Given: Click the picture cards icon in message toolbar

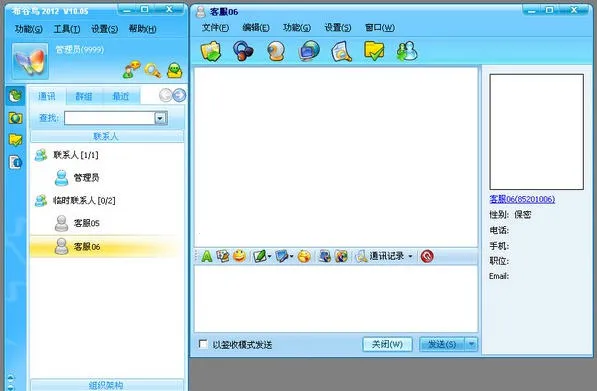Looking at the screenshot, I should [223, 256].
